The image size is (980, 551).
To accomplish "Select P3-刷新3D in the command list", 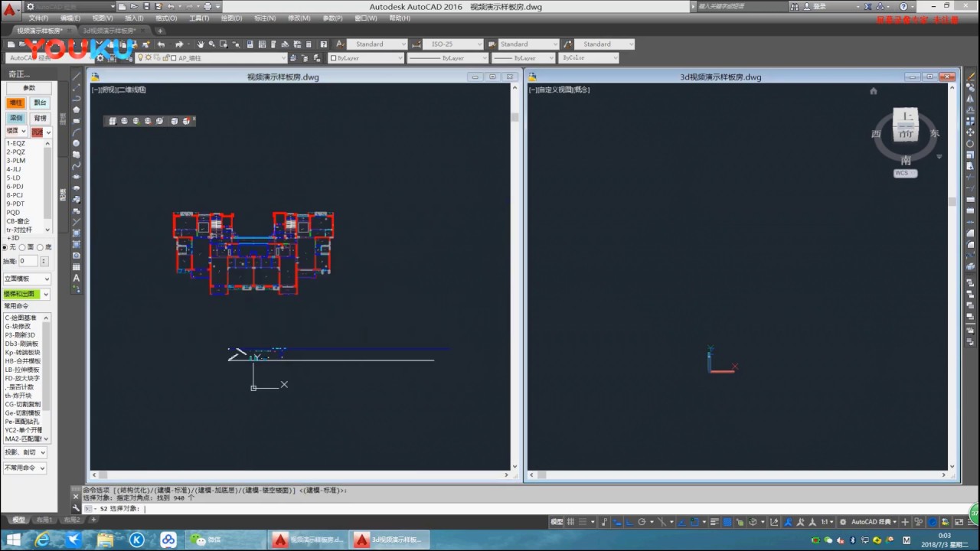I will pos(21,335).
